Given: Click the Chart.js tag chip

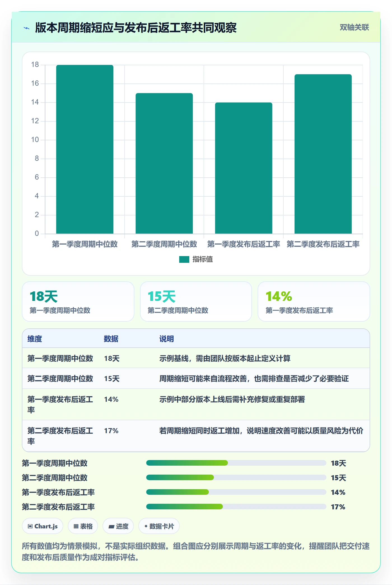Looking at the screenshot, I should pos(43,526).
